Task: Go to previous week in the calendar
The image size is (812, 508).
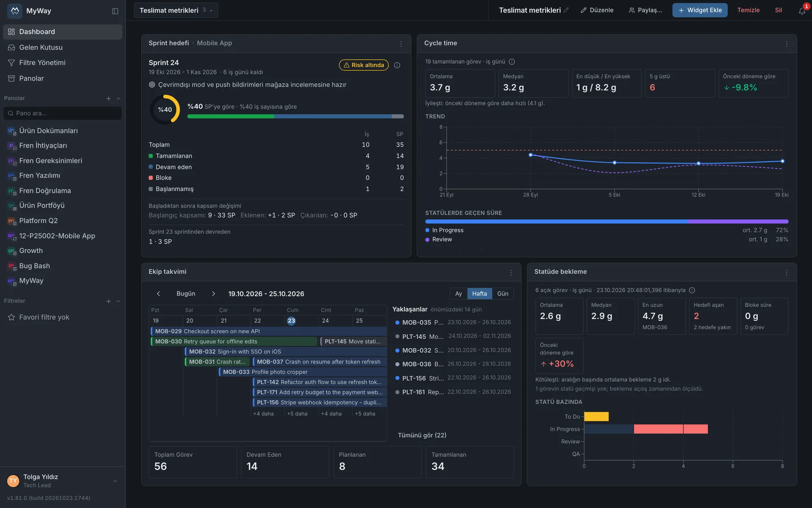Action: click(x=158, y=294)
